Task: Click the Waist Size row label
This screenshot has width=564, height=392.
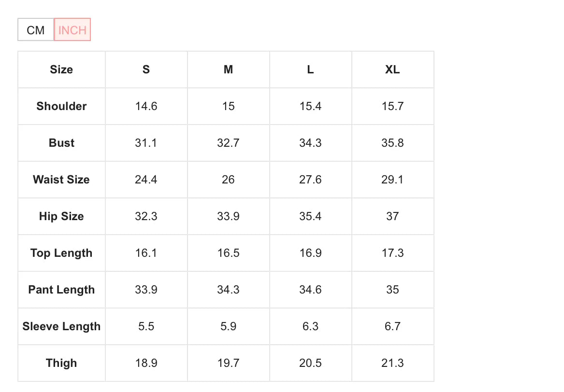Action: point(61,180)
